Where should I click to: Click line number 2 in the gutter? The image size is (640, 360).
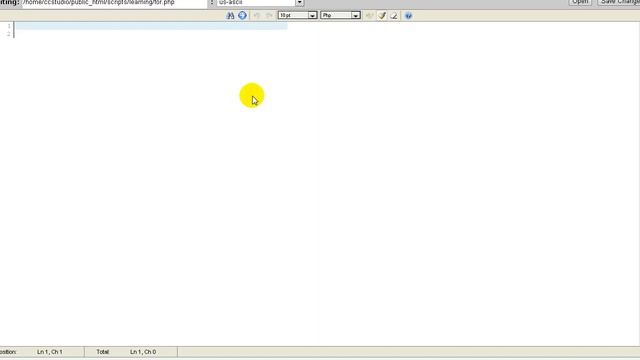point(9,34)
